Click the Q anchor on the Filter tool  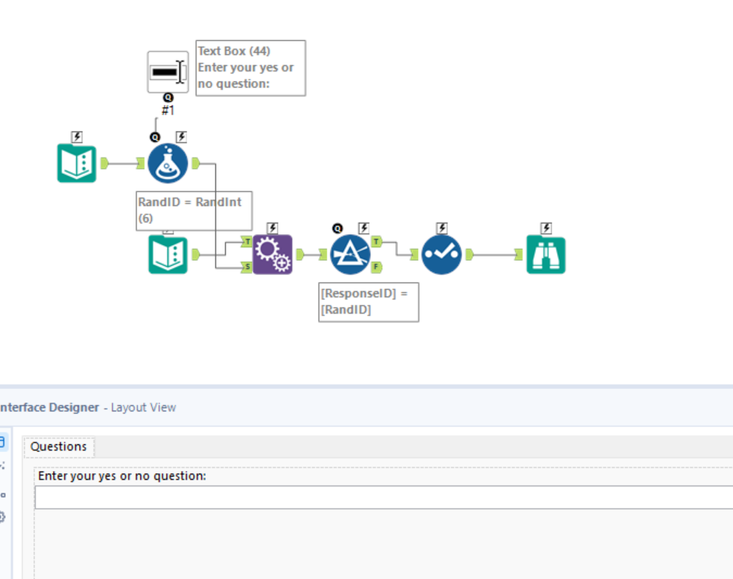[337, 228]
